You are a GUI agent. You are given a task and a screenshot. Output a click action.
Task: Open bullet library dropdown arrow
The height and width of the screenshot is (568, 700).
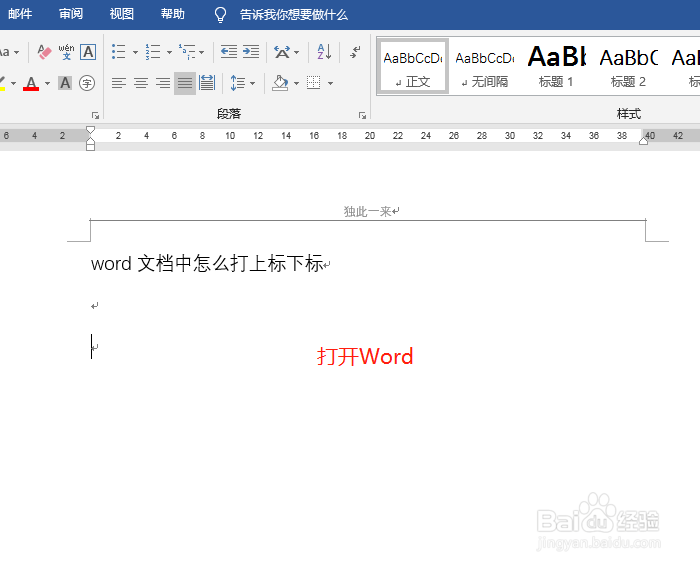pyautogui.click(x=135, y=52)
